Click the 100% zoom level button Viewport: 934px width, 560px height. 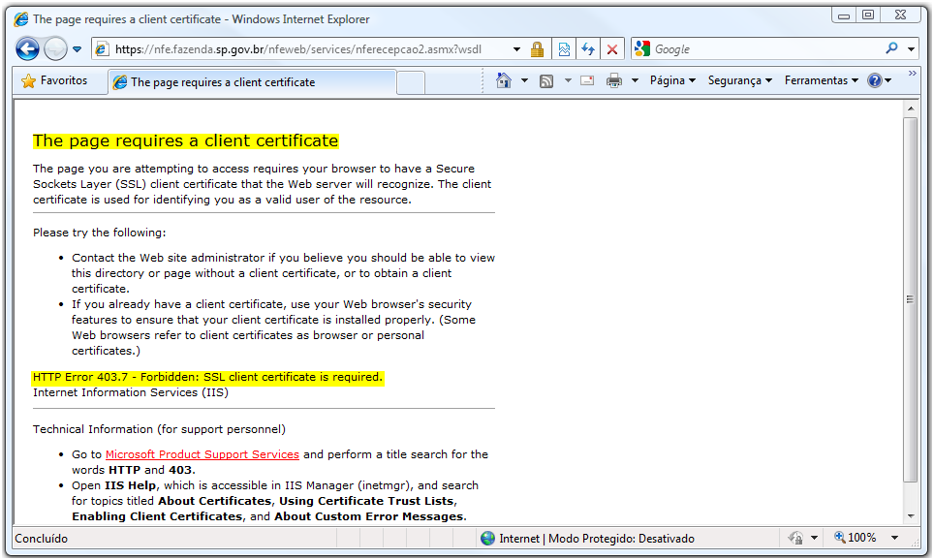tap(856, 538)
